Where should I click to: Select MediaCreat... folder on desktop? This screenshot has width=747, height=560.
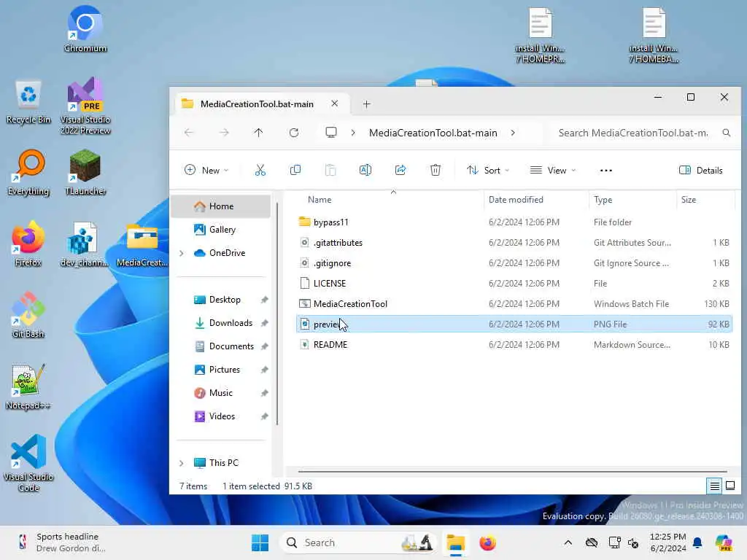(x=142, y=244)
